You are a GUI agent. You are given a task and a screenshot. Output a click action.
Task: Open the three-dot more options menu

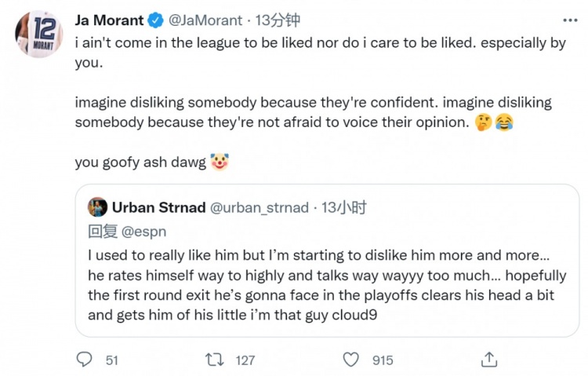[x=569, y=19]
